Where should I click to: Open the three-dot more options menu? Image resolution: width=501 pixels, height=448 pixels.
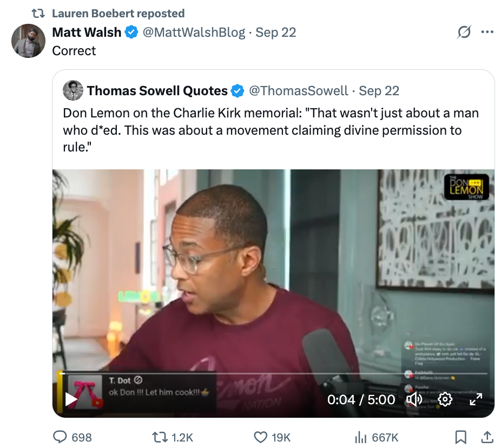click(x=487, y=32)
